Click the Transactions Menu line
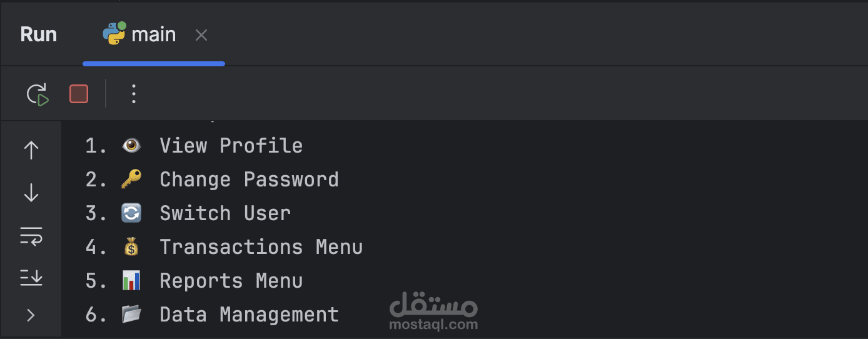Viewport: 868px width, 339px height. (261, 247)
